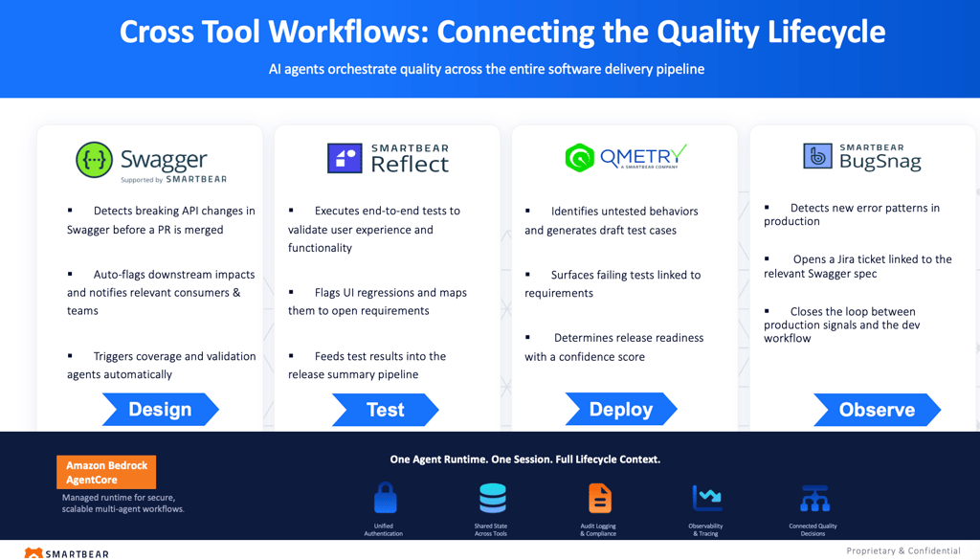980x560 pixels.
Task: Click the Connected Quality Decisions icon
Action: click(x=814, y=498)
